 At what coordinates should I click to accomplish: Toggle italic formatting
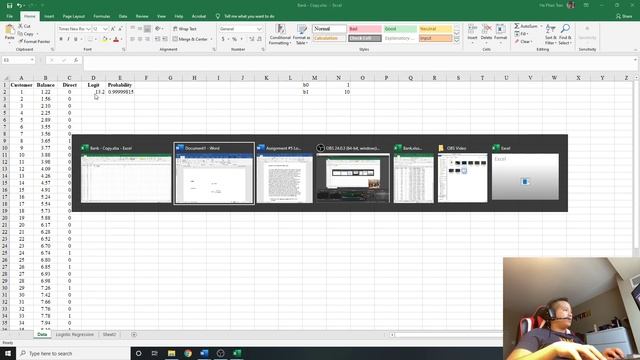point(68,39)
